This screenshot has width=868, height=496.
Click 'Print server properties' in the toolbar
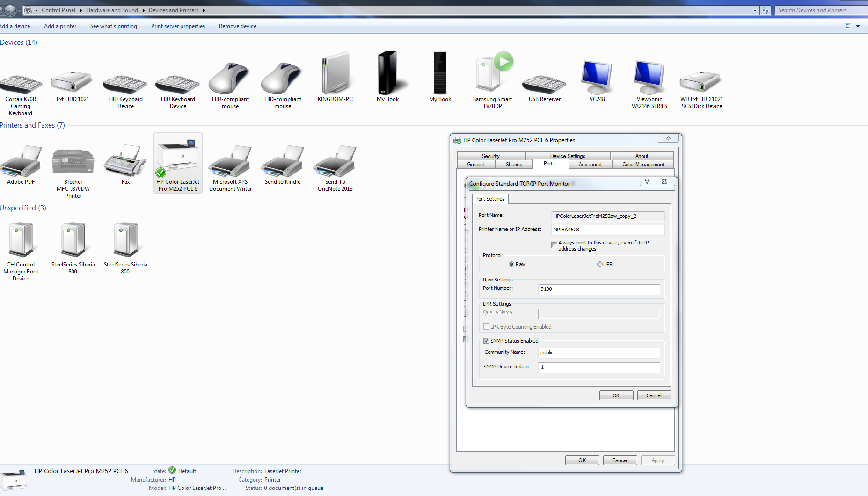pyautogui.click(x=178, y=26)
